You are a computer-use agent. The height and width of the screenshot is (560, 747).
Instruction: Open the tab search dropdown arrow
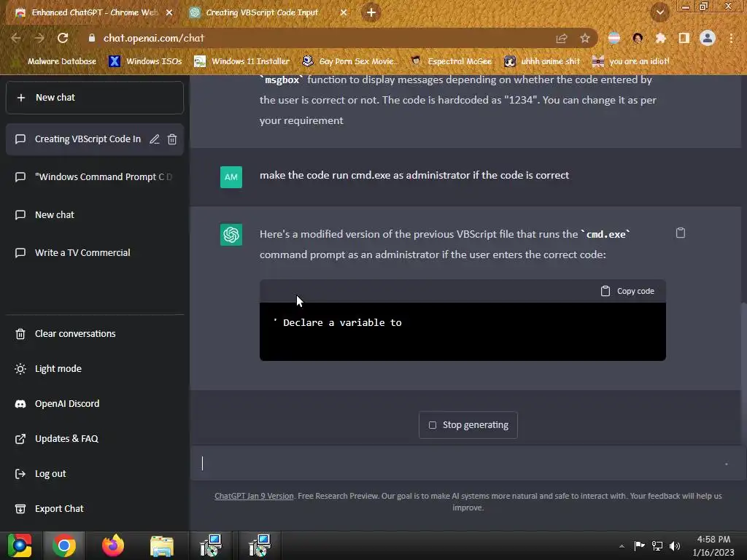(660, 13)
